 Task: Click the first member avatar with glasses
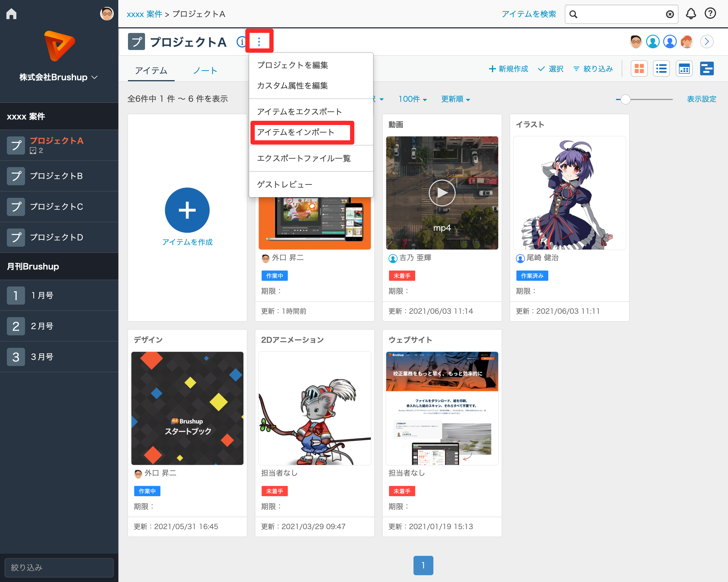(636, 42)
